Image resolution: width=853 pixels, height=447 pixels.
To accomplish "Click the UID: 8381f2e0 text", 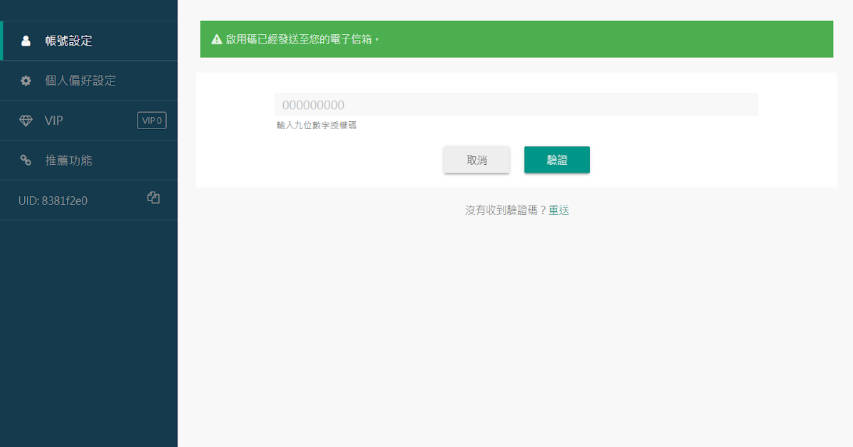I will (53, 201).
